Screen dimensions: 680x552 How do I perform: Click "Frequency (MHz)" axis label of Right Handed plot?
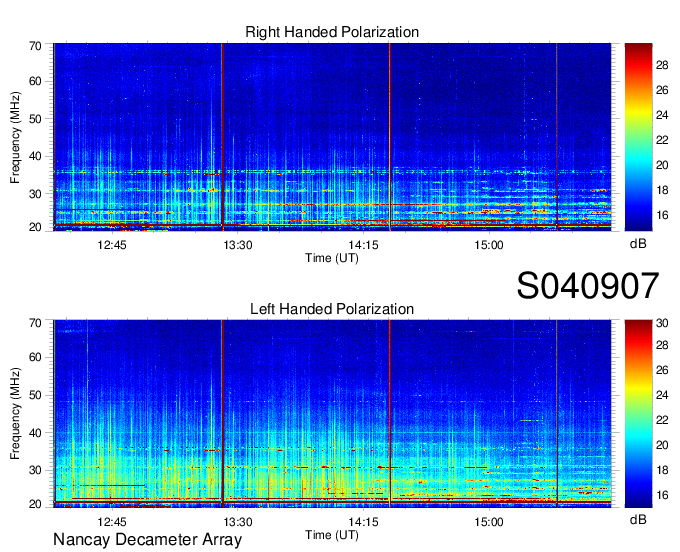15,137
